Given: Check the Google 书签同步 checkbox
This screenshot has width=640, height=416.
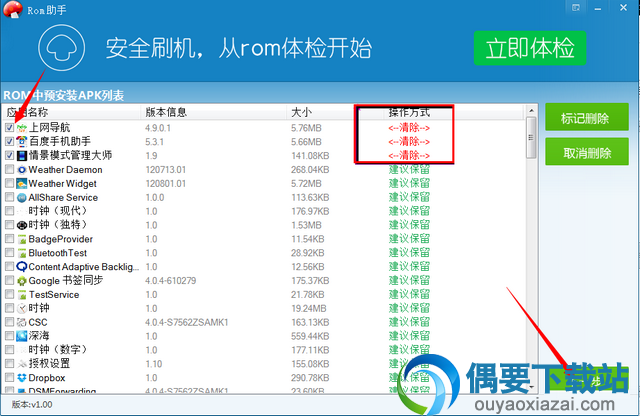Looking at the screenshot, I should (9, 280).
